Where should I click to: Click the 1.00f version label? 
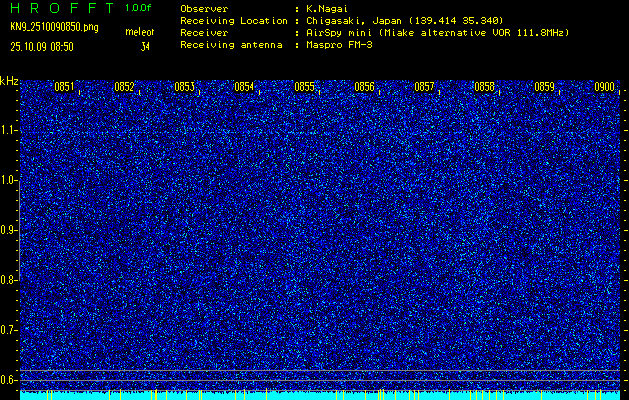pyautogui.click(x=139, y=8)
